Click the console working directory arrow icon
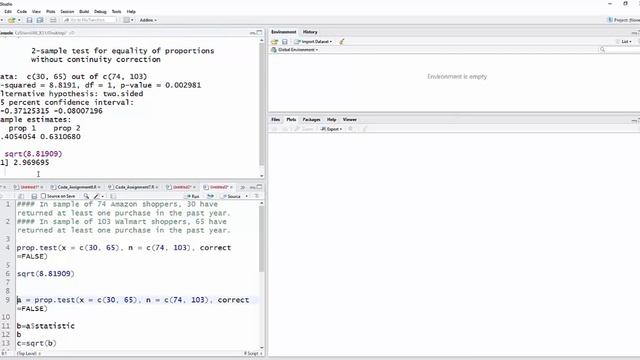 [x=71, y=33]
